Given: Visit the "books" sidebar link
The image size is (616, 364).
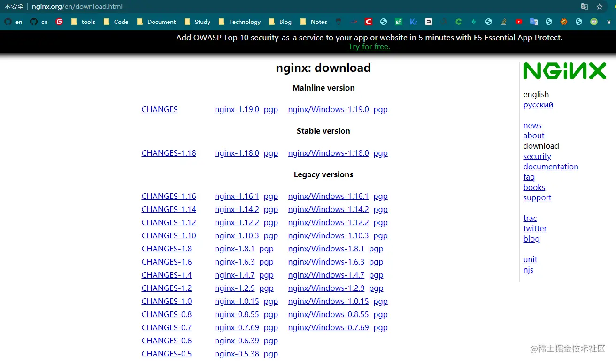Looking at the screenshot, I should click(x=534, y=187).
